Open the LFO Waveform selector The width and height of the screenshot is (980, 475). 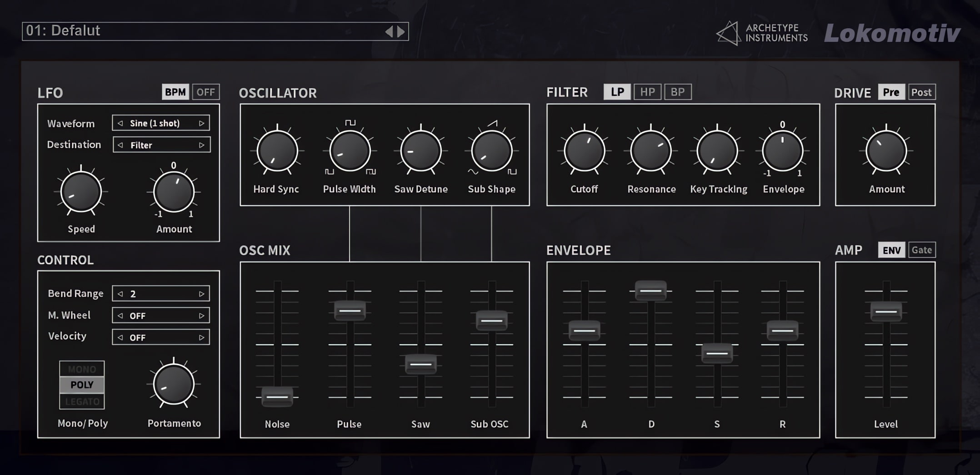pyautogui.click(x=161, y=123)
